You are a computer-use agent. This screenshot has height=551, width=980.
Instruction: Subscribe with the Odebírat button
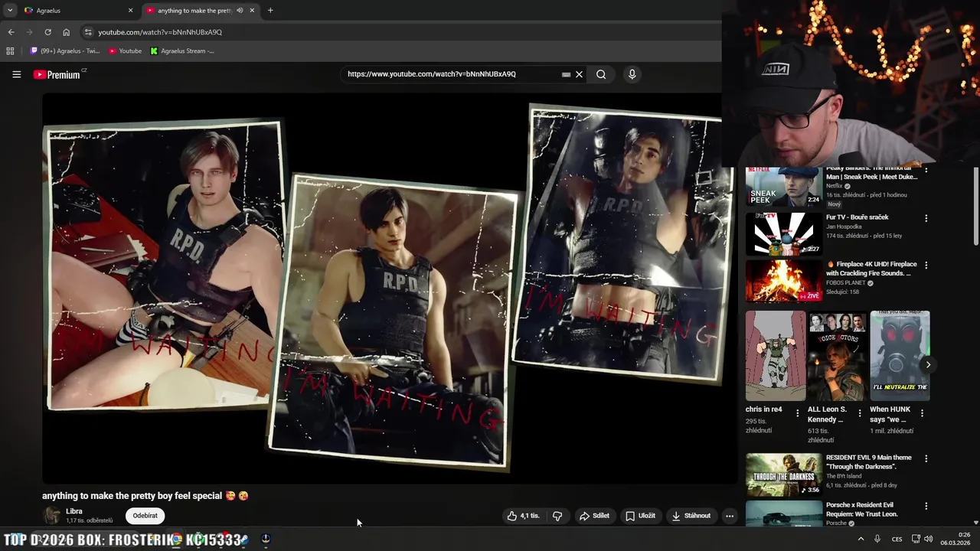click(145, 516)
